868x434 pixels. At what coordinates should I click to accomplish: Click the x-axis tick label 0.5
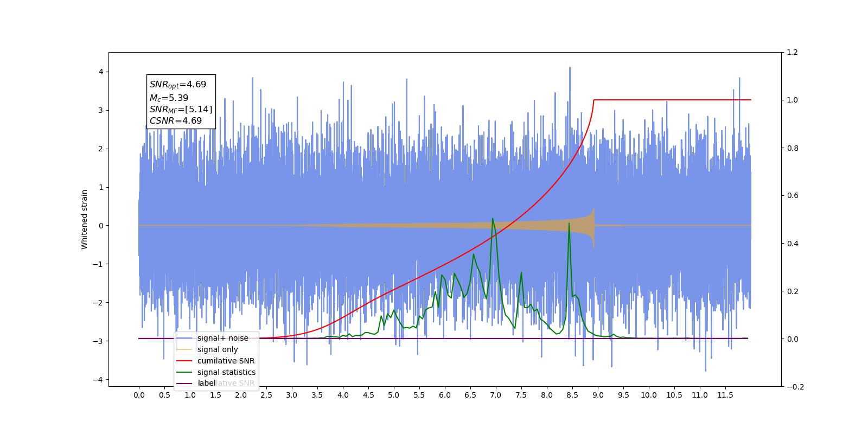(x=164, y=395)
